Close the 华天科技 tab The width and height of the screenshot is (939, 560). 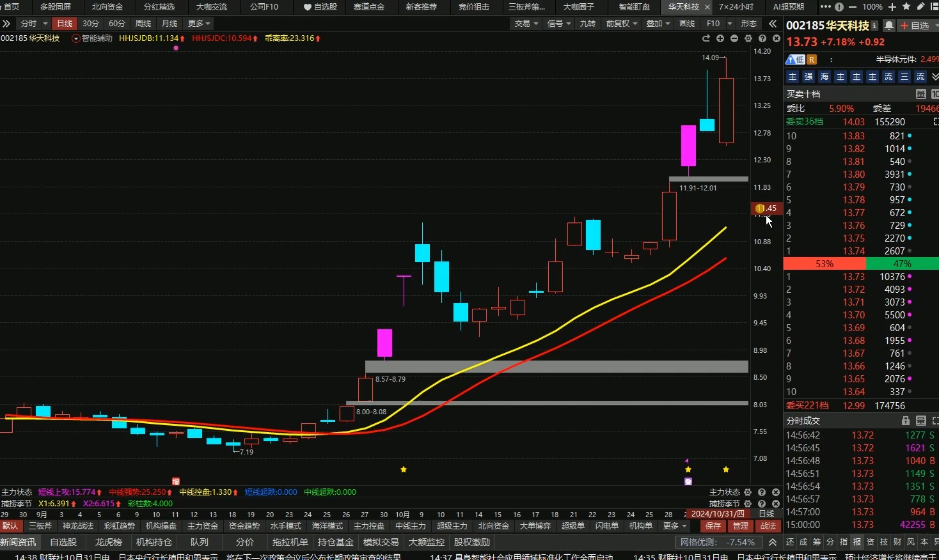[707, 7]
